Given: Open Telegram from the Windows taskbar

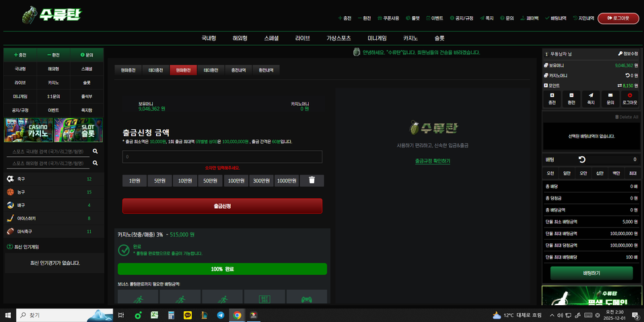Looking at the screenshot, I should point(221,315).
